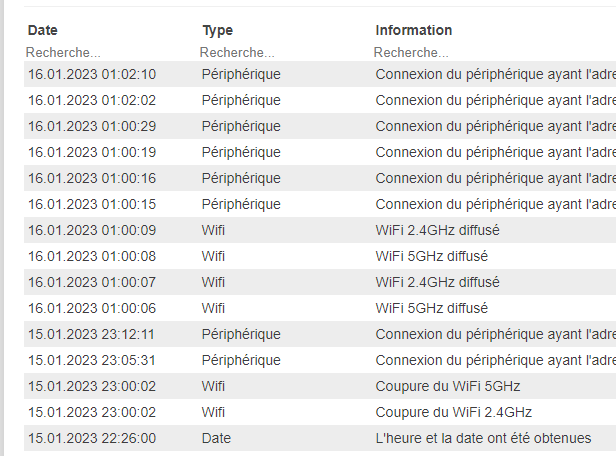Select the log row dated 16.01.2023 01:02:10
Screen dimensions: 616x456
pos(320,74)
